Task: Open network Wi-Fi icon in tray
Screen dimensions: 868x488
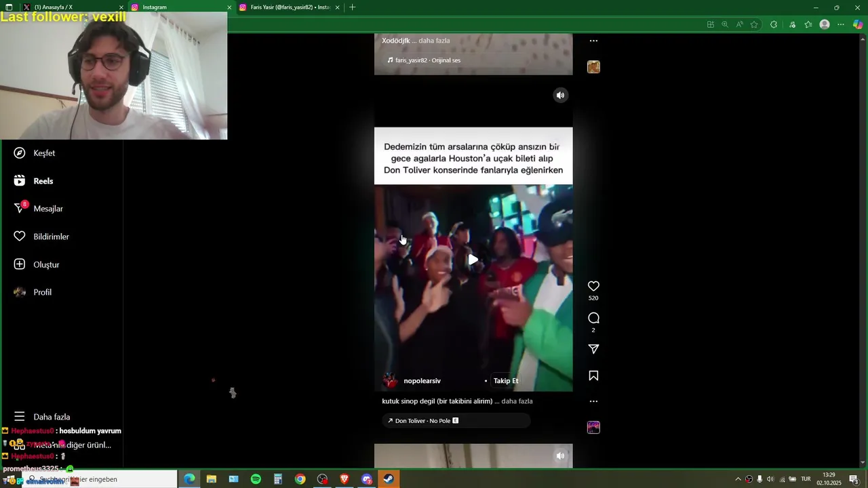Action: [782, 479]
